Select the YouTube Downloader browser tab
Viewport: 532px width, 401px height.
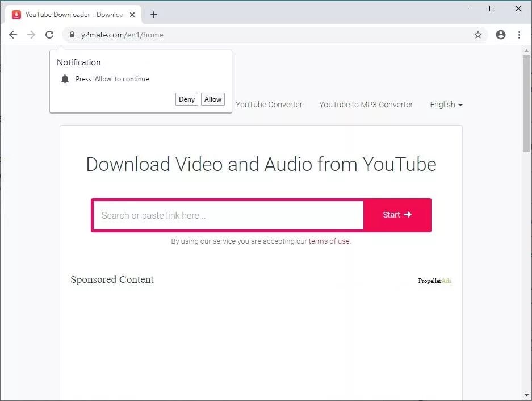tap(74, 15)
